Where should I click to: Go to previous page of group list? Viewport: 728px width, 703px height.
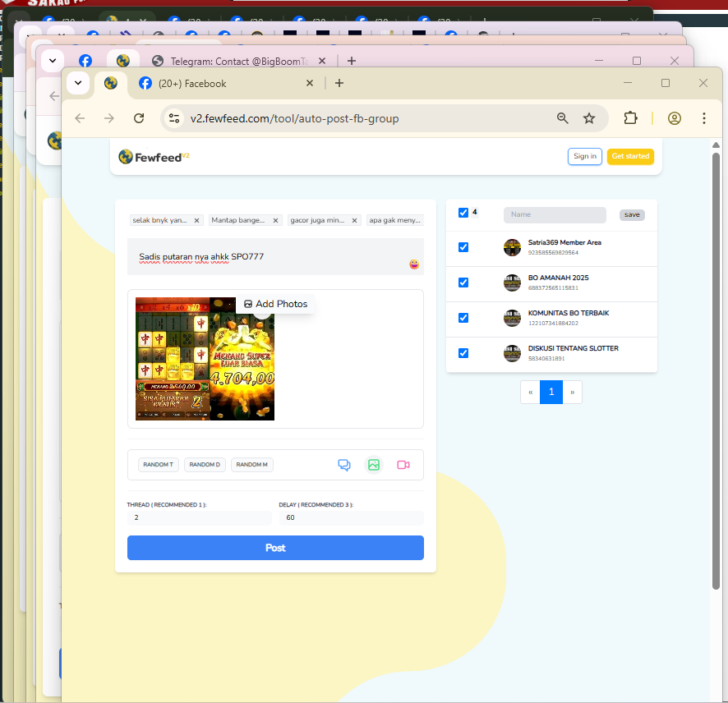point(530,392)
